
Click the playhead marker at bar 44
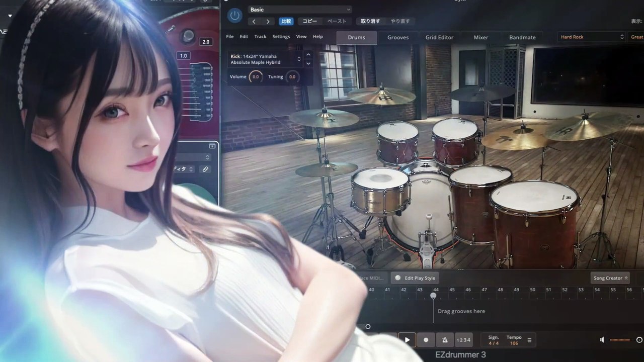click(x=433, y=296)
